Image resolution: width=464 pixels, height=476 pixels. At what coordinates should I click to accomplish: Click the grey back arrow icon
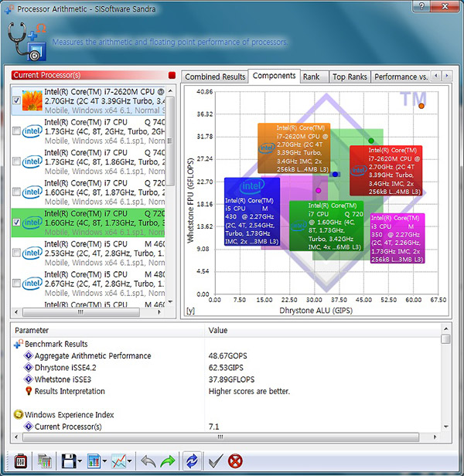click(148, 461)
